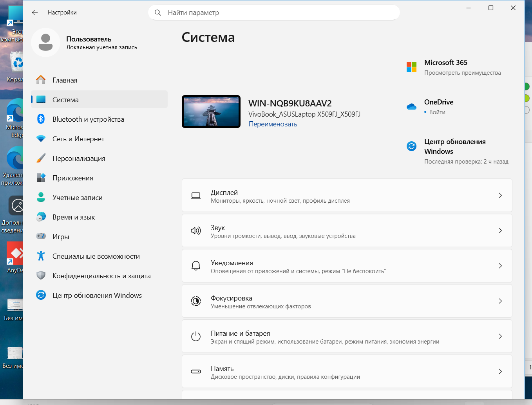Open Bluetooth и устройства section

[x=88, y=119]
